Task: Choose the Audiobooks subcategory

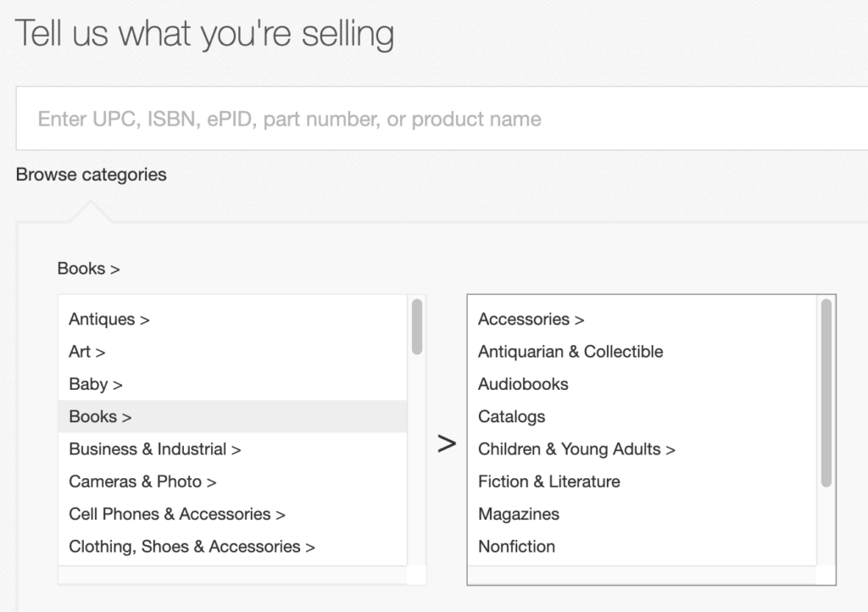Action: [x=643, y=384]
